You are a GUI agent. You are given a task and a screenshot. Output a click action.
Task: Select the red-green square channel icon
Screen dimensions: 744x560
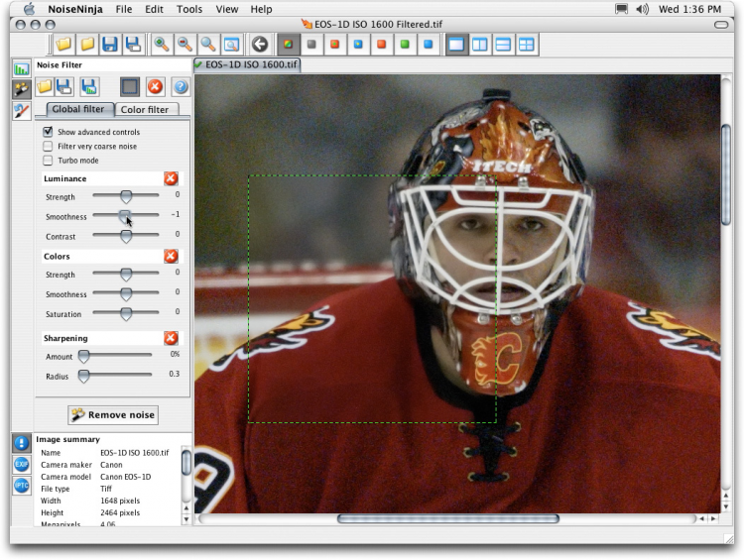tap(334, 45)
